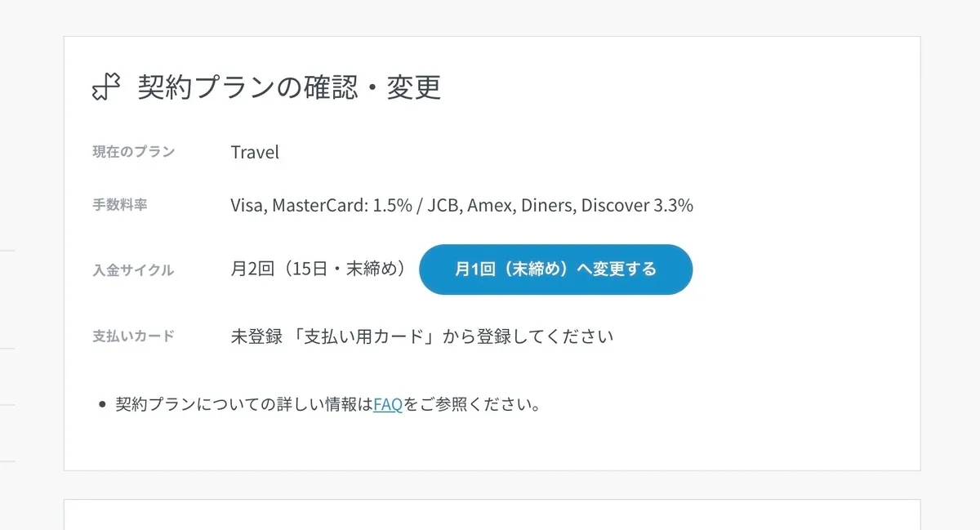Open the FAQ link
The image size is (980, 530).
[x=388, y=404]
